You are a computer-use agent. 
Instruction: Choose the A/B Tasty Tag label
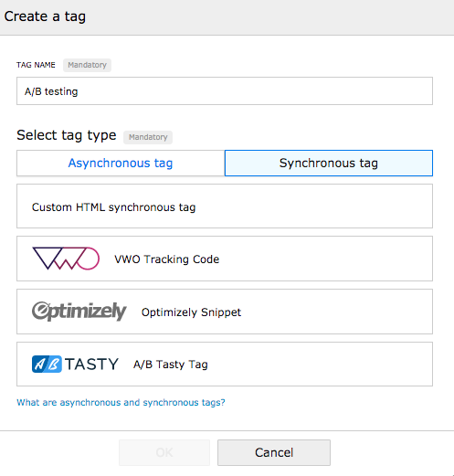(x=171, y=365)
